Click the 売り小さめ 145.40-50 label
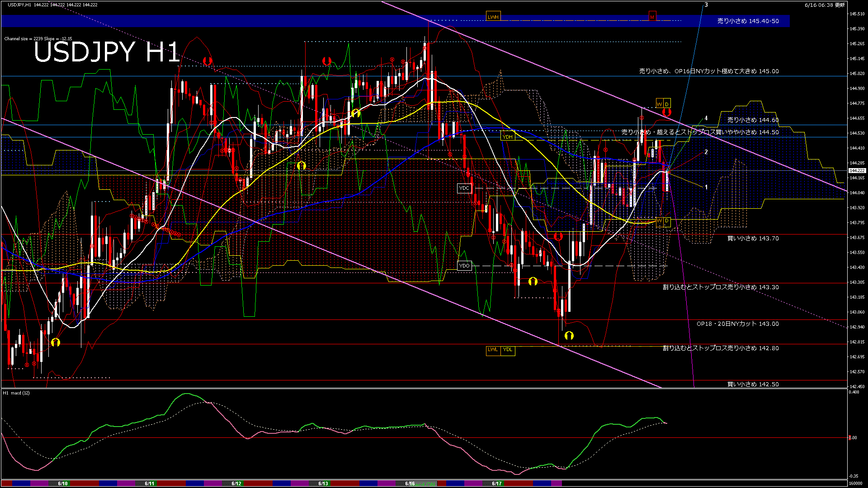868x488 pixels. tap(748, 21)
